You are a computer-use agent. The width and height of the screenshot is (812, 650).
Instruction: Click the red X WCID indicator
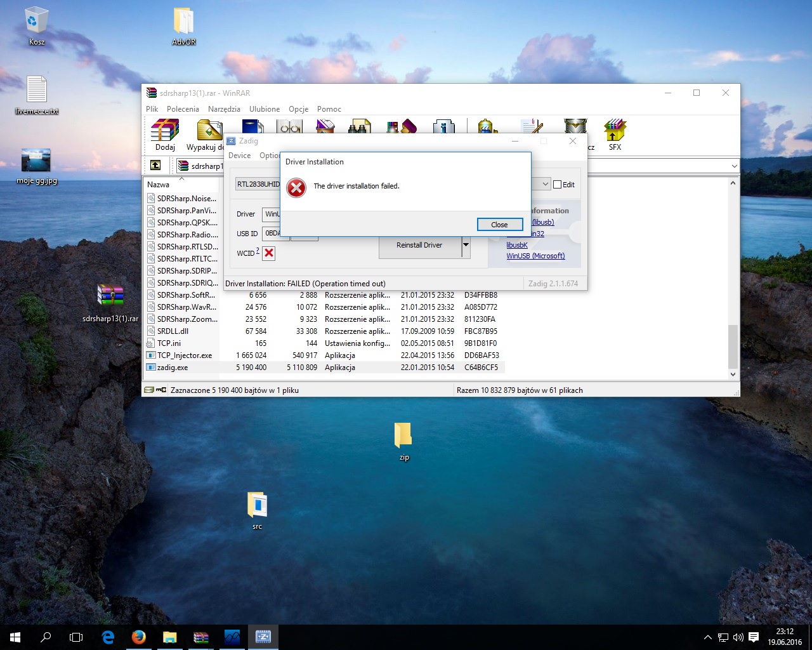click(x=269, y=253)
